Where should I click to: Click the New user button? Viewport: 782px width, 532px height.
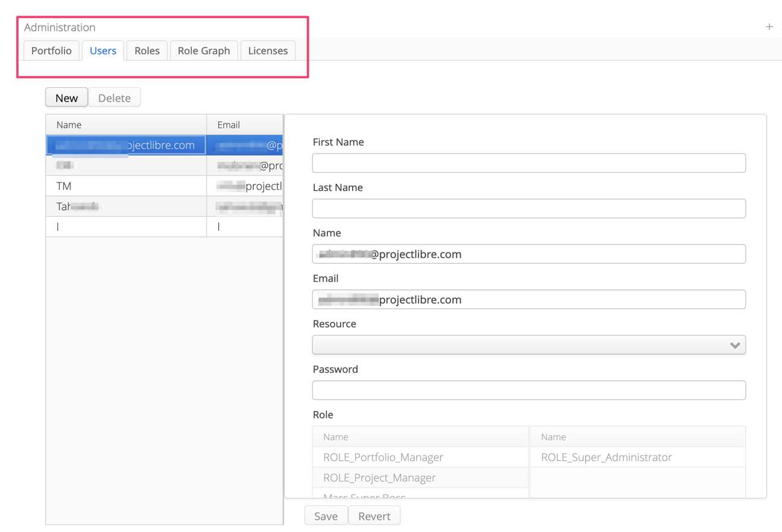66,98
